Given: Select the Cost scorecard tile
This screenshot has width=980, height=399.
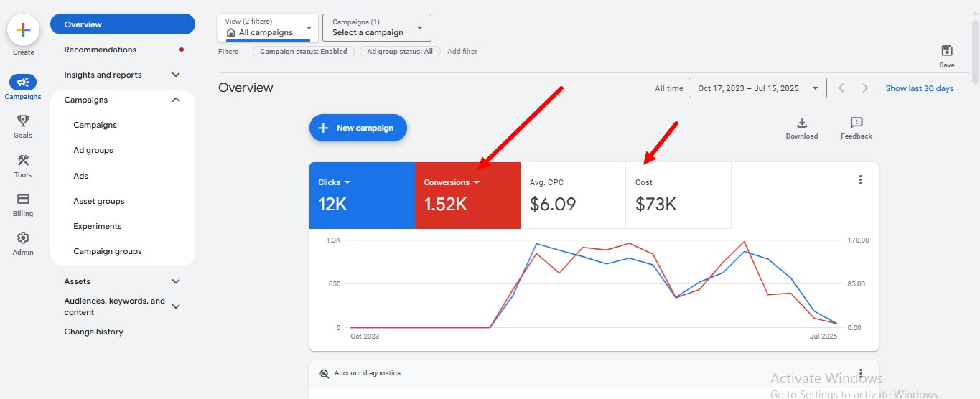Looking at the screenshot, I should pos(678,195).
